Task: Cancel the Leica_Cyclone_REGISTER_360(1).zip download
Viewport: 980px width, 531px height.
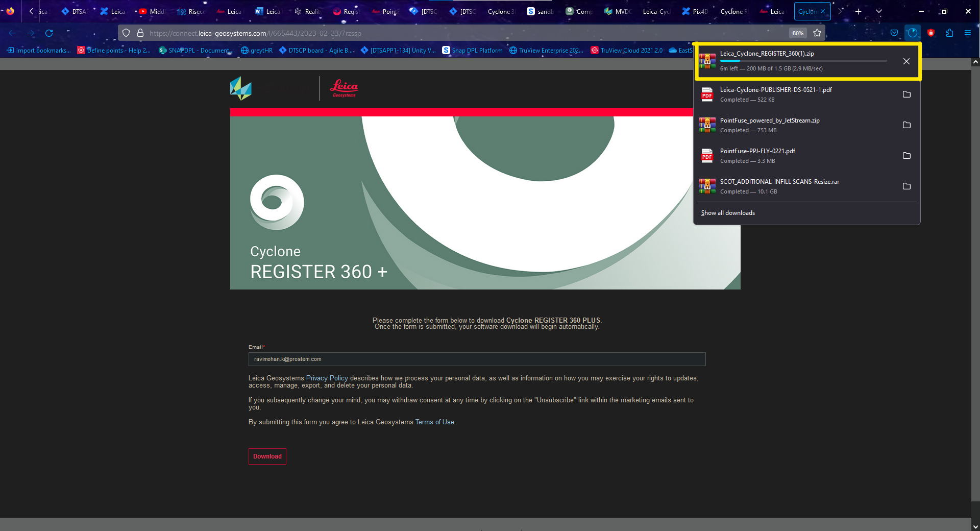Action: point(906,61)
